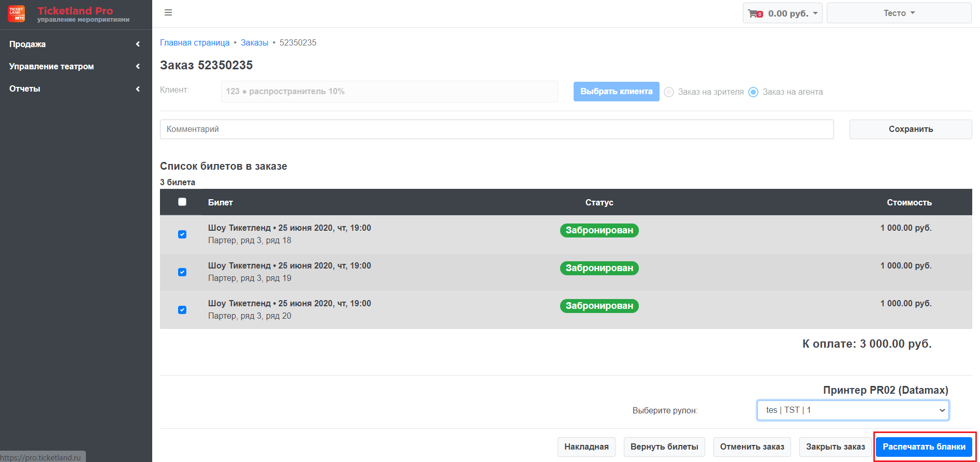This screenshot has height=462, width=980.
Task: Uncheck the ticket with seat ряд 19
Action: click(182, 272)
